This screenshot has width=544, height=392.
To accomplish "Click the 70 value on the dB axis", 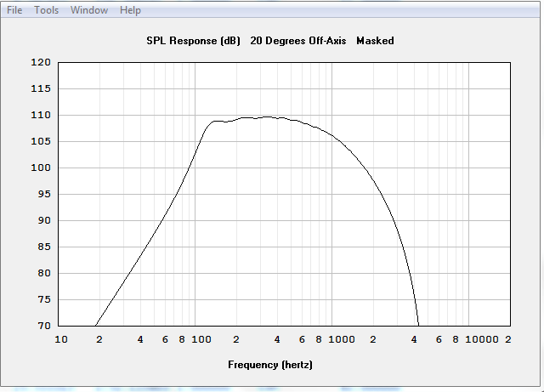I will pos(44,326).
